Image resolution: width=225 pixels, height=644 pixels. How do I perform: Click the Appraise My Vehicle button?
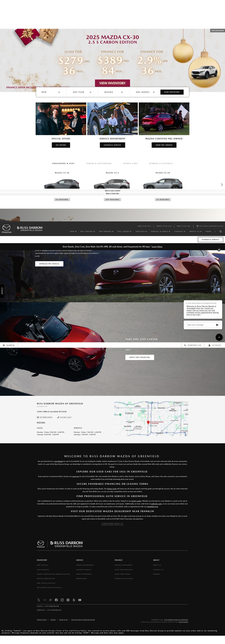tap(49, 264)
